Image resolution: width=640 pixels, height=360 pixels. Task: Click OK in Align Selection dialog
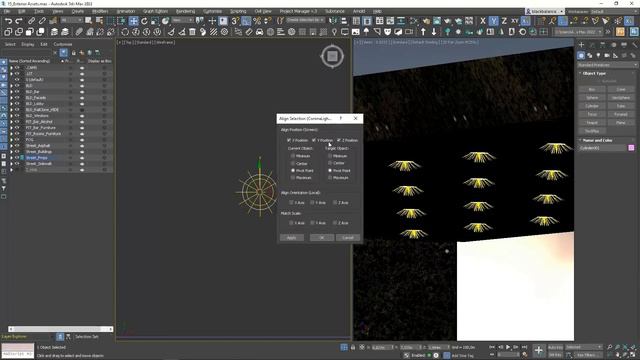click(322, 238)
